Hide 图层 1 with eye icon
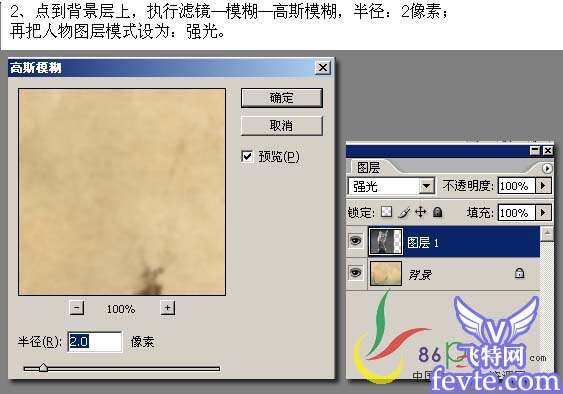 point(356,240)
